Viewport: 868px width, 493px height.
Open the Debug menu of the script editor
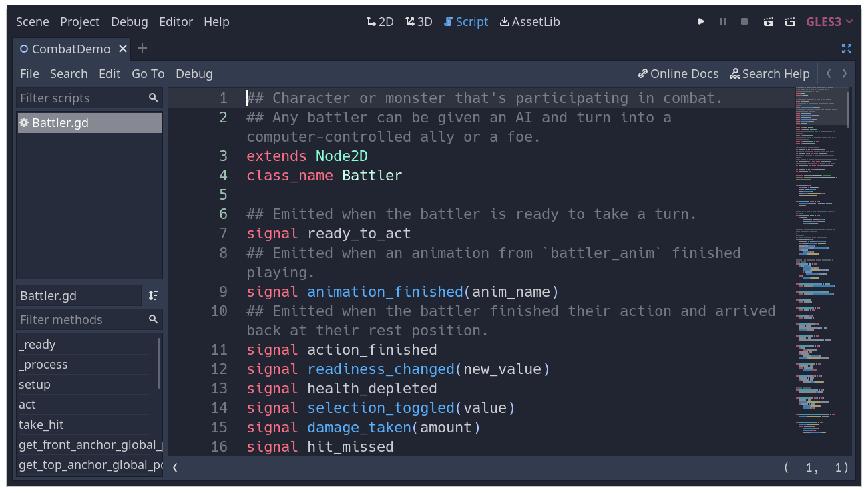pyautogui.click(x=194, y=73)
